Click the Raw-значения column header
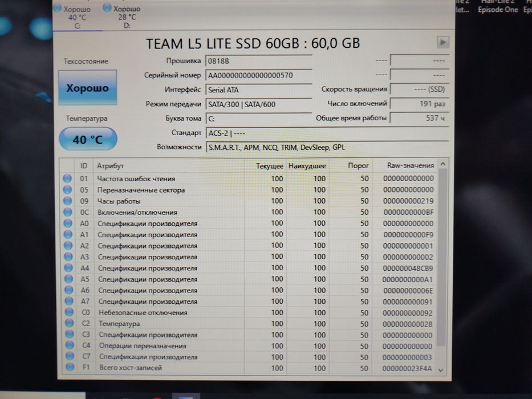 (x=404, y=165)
